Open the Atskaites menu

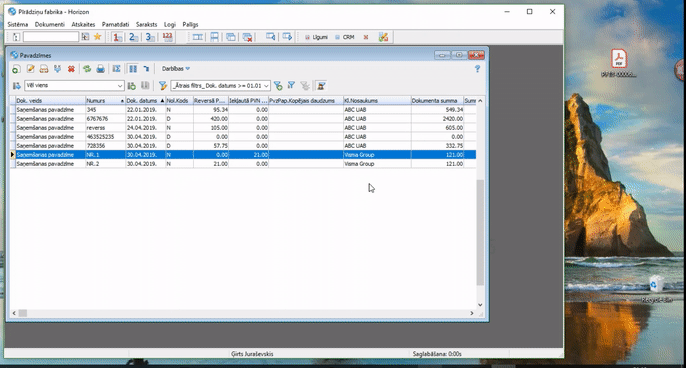tap(83, 25)
